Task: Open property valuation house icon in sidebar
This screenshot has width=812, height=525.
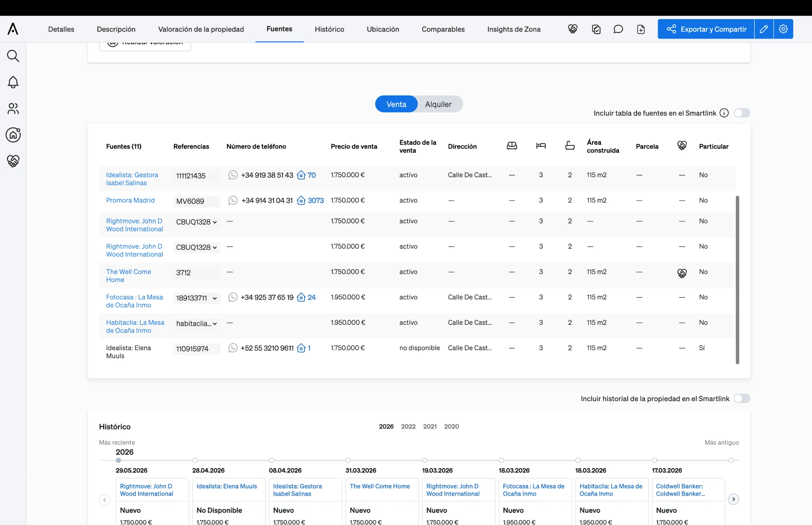Action: 13,135
